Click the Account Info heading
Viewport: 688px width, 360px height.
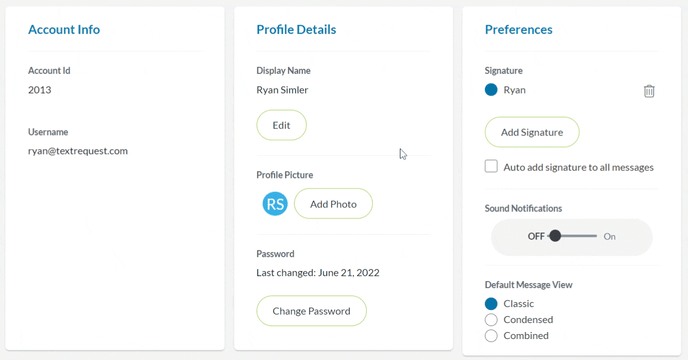64,29
